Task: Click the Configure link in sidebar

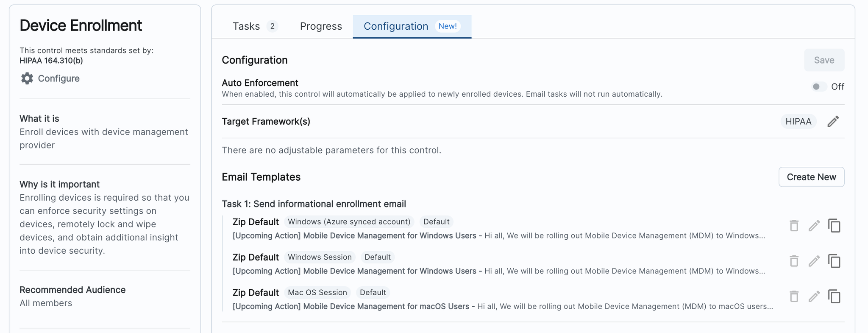Action: pyautogui.click(x=58, y=78)
